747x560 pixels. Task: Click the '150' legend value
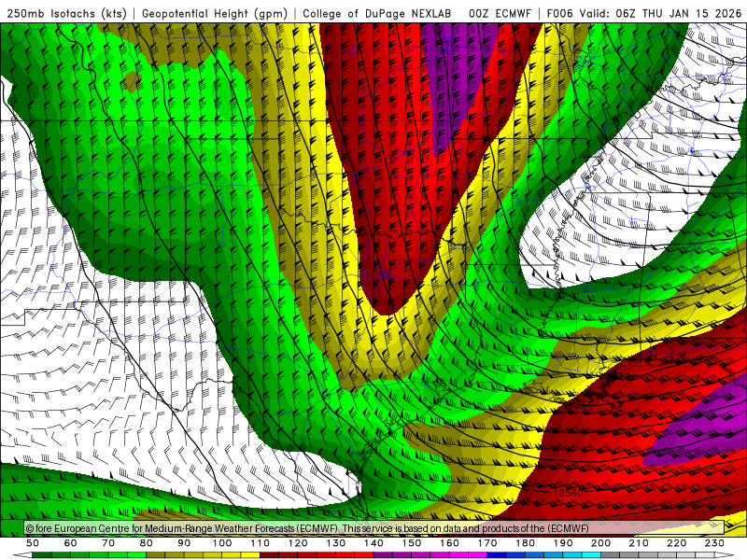tap(412, 543)
